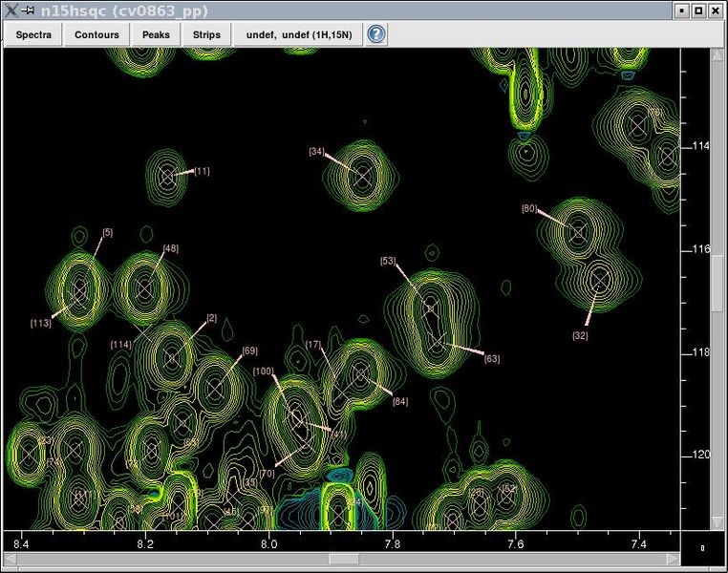
Task: Open the Peaks menu
Action: 156,35
